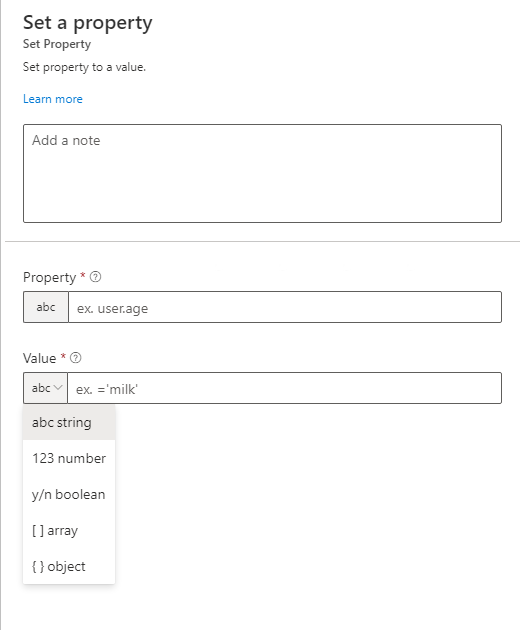Image resolution: width=520 pixels, height=630 pixels.
Task: Pick y/n boolean value type
Action: pos(69,494)
